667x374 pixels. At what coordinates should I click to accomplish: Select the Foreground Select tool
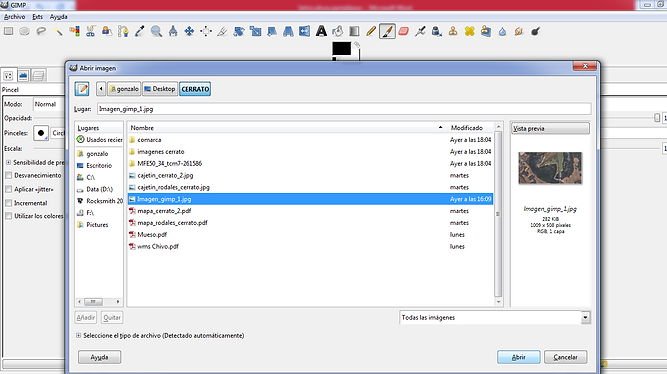point(107,31)
